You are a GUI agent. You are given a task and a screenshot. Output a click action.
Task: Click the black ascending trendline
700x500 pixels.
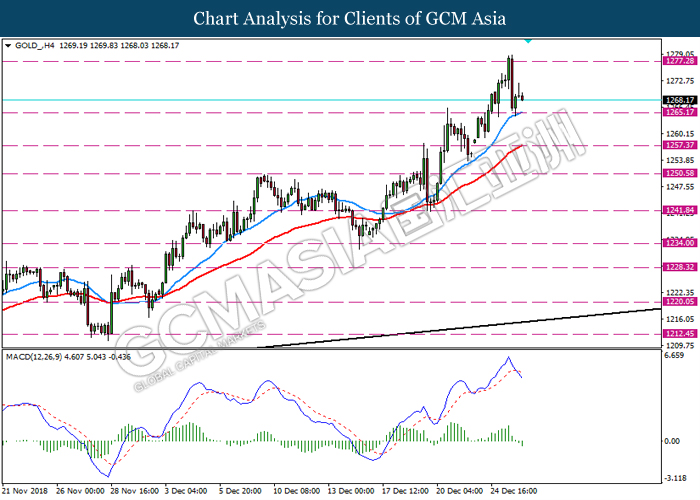[x=460, y=327]
